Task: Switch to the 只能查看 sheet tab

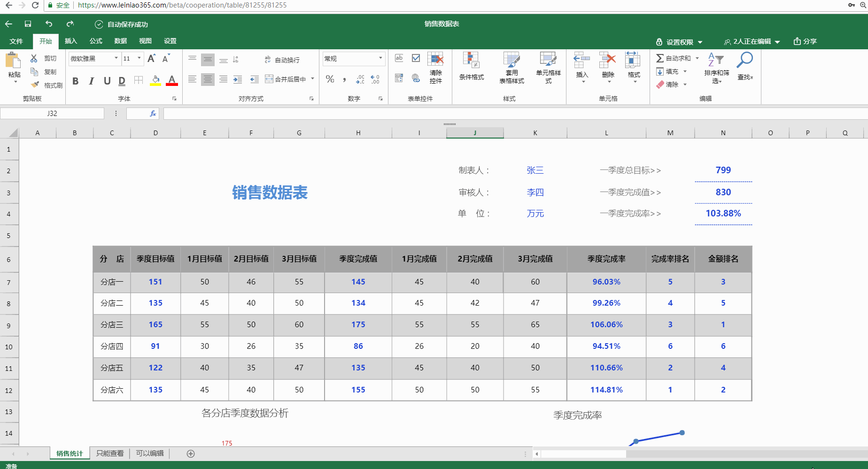Action: pos(110,454)
